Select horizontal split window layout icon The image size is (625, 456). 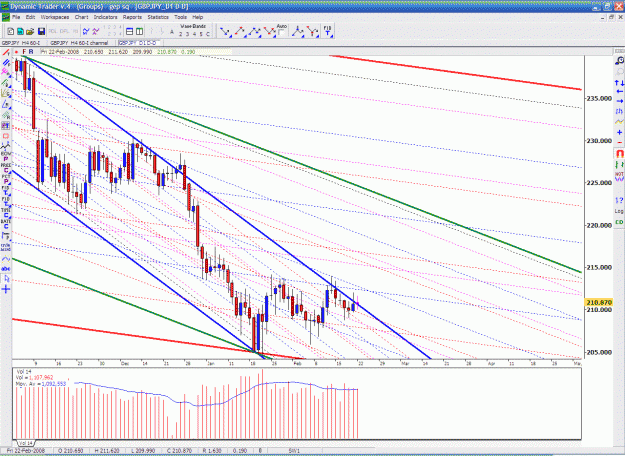click(x=130, y=31)
